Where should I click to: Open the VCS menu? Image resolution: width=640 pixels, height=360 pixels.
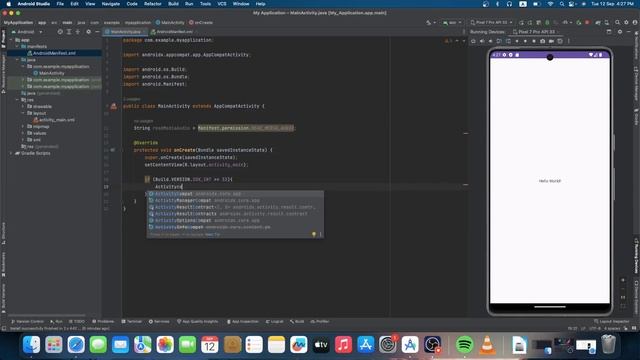[222, 4]
